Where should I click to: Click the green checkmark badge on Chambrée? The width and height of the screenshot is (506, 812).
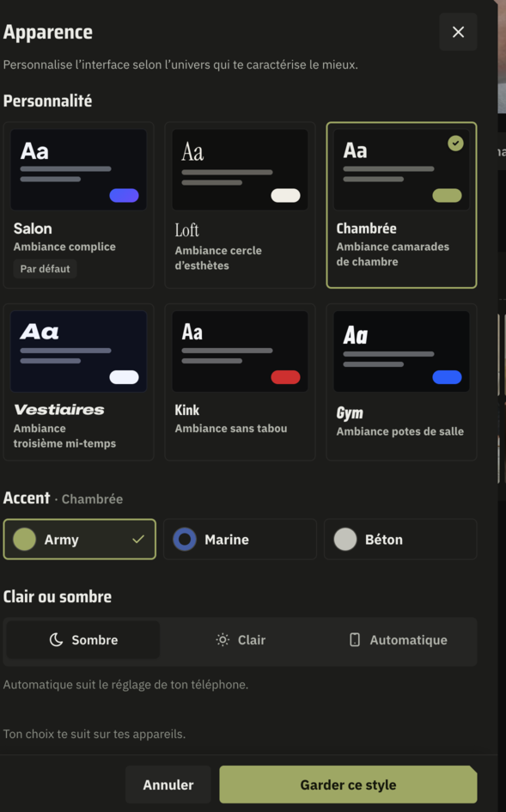(456, 143)
